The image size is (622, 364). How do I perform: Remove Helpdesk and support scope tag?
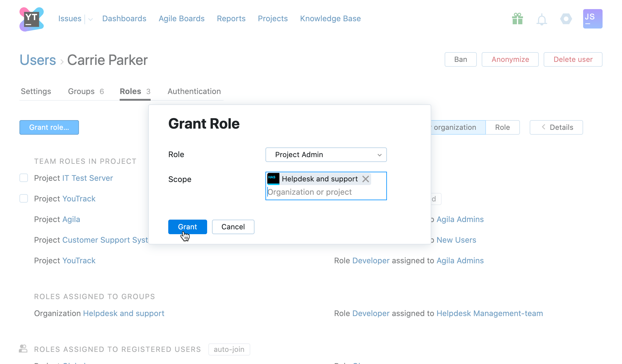pyautogui.click(x=366, y=179)
